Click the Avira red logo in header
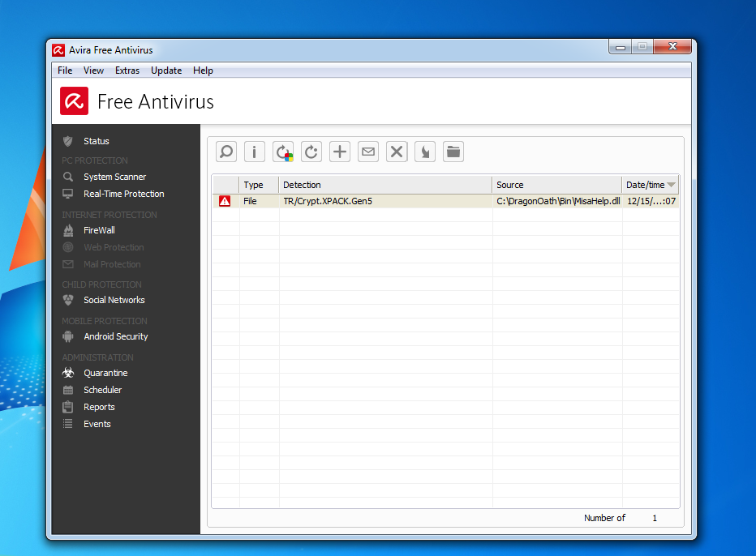Viewport: 756px width, 556px height. point(75,101)
